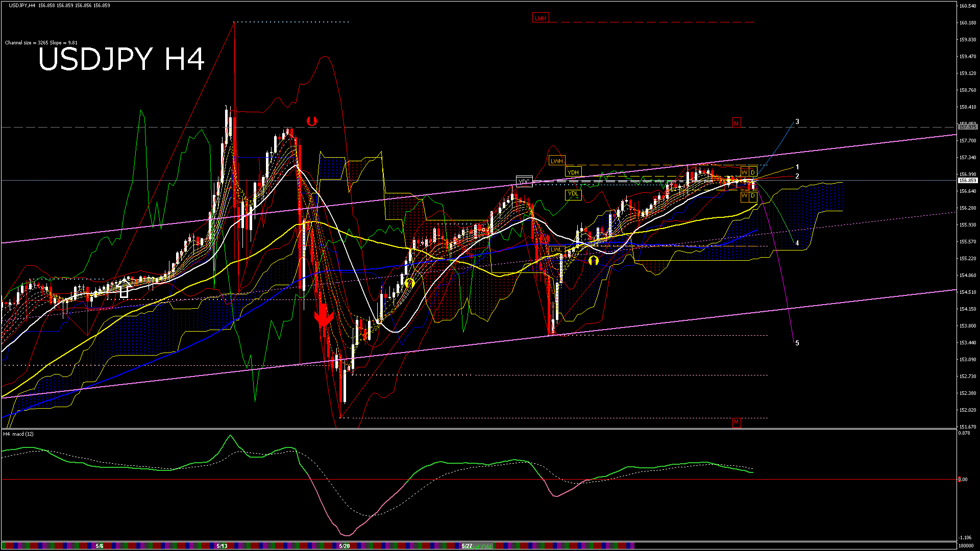Screen dimensions: 980x551
Task: Click the lower red M marker box
Action: (736, 422)
